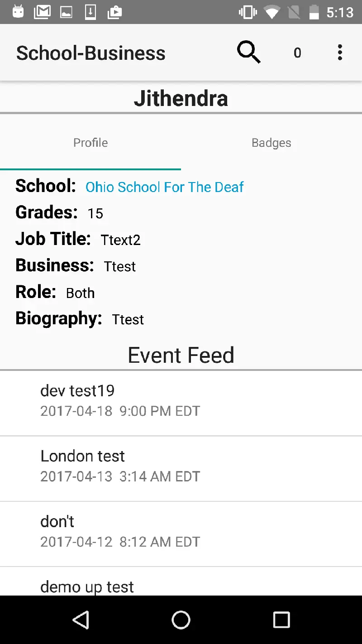Tap the download notification icon in status bar

pyautogui.click(x=90, y=12)
